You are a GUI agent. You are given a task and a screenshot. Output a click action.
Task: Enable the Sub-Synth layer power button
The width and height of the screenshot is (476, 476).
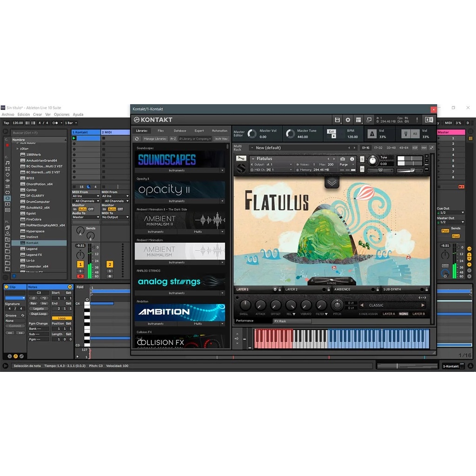pos(422,290)
